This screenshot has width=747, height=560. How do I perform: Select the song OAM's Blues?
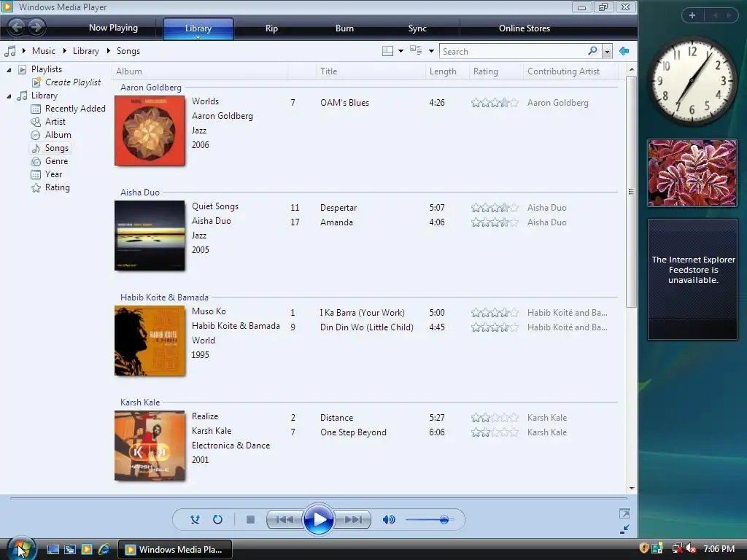[344, 103]
